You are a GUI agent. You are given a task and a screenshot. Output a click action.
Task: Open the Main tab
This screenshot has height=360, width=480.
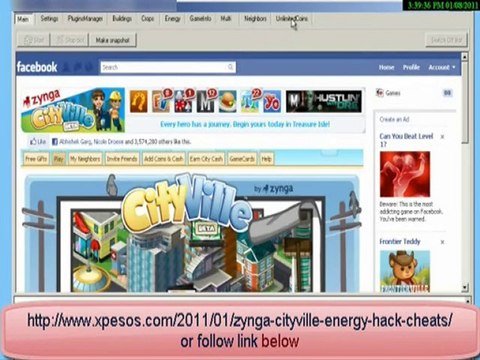click(x=23, y=19)
